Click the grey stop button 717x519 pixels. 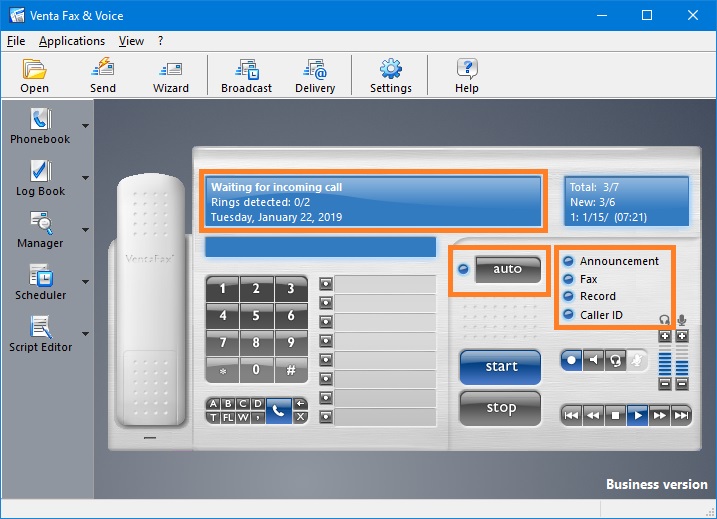(501, 408)
